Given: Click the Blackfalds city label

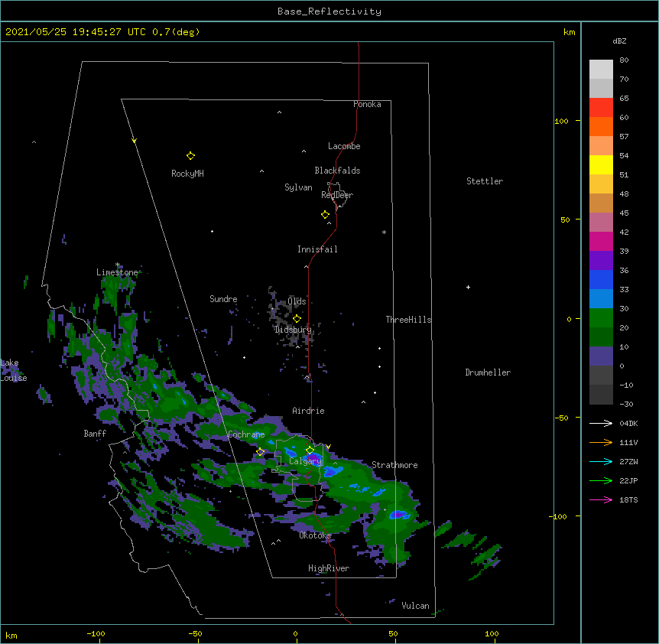Looking at the screenshot, I should (337, 171).
